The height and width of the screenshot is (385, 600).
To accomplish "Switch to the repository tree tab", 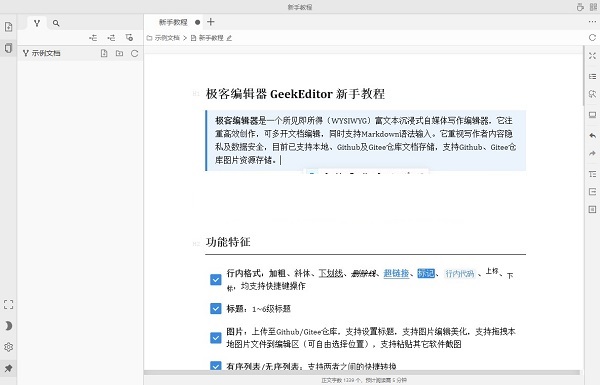I will pyautogui.click(x=37, y=23).
